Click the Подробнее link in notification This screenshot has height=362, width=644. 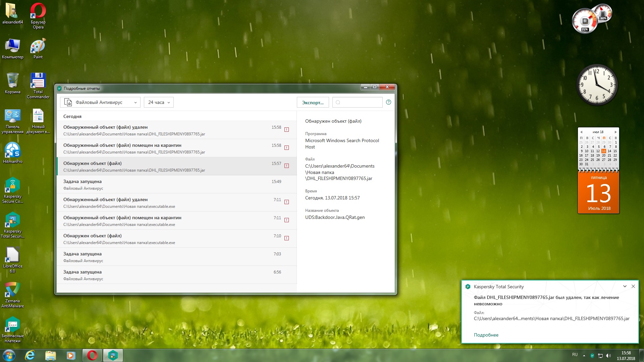pyautogui.click(x=486, y=335)
